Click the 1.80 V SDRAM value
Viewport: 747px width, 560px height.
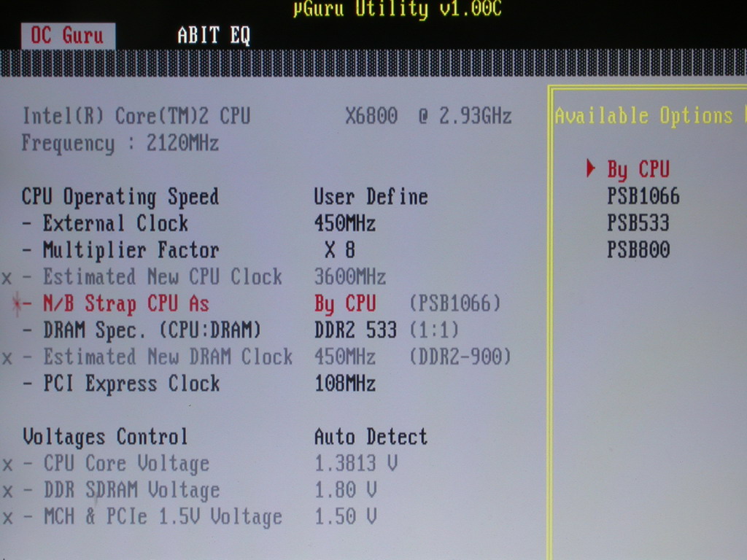click(x=345, y=490)
